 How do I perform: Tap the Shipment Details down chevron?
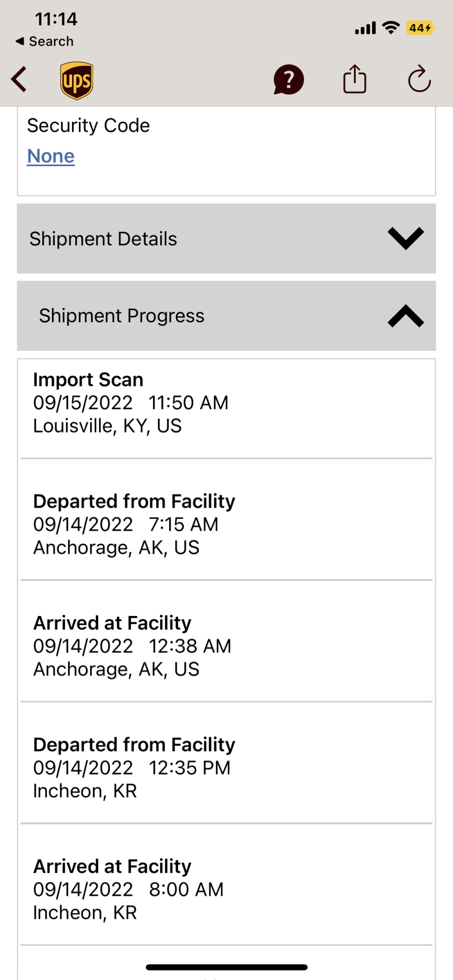[406, 239]
